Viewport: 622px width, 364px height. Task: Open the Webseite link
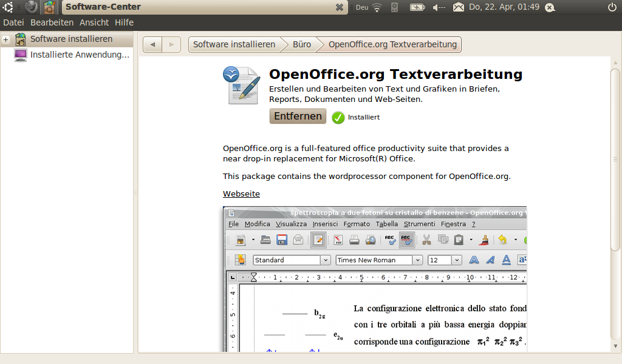pos(241,194)
